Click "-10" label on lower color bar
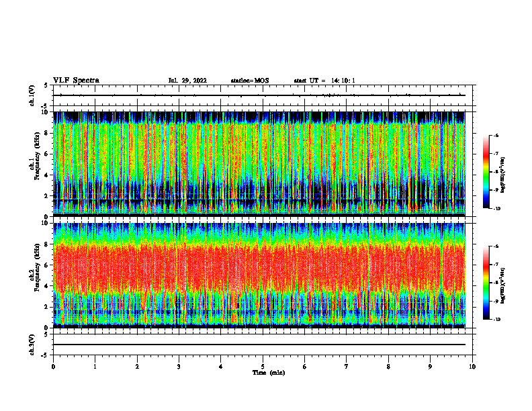 [x=496, y=320]
